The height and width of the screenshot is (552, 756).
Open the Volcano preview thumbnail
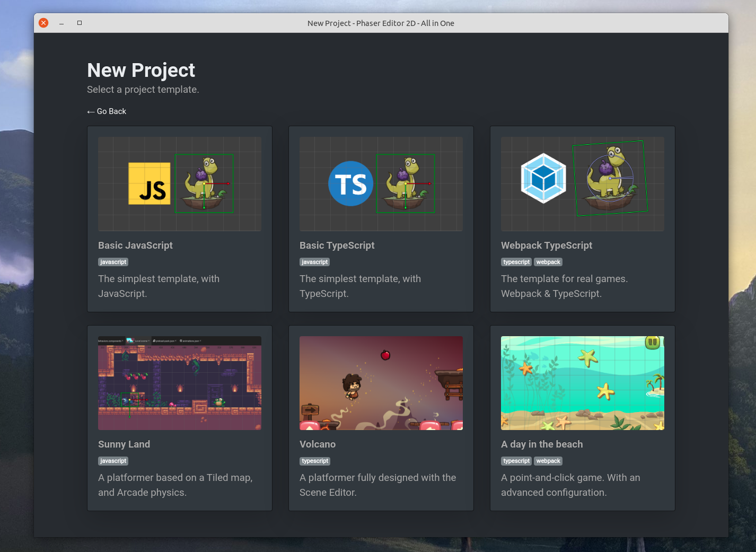coord(381,383)
